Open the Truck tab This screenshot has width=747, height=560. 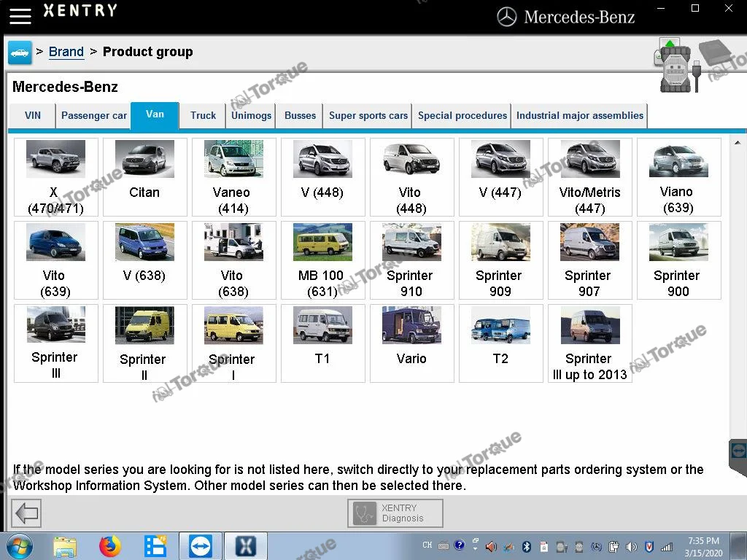(203, 116)
